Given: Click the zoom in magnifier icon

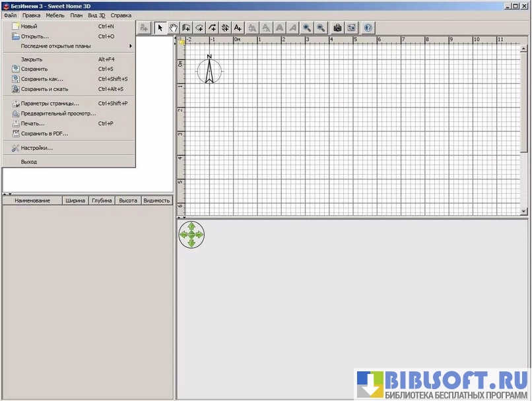Looking at the screenshot, I should click(307, 28).
